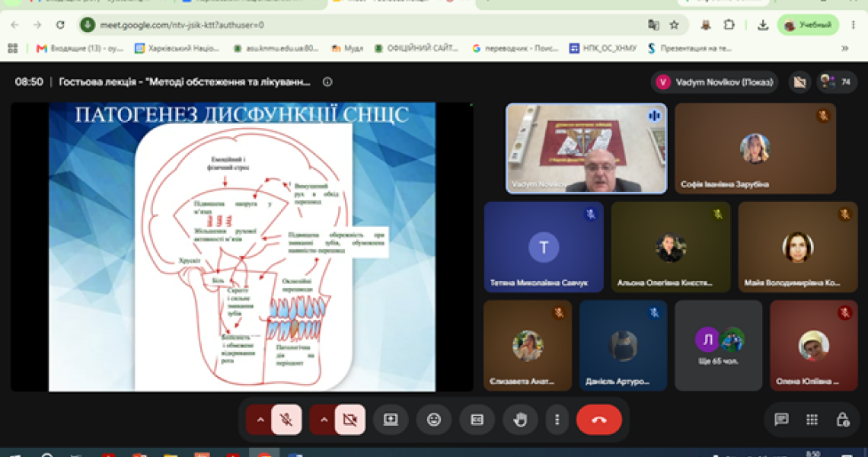Open the Chrome apps grid in the bookmarks bar
Screen dimensions: 868x457
pyautogui.click(x=13, y=49)
